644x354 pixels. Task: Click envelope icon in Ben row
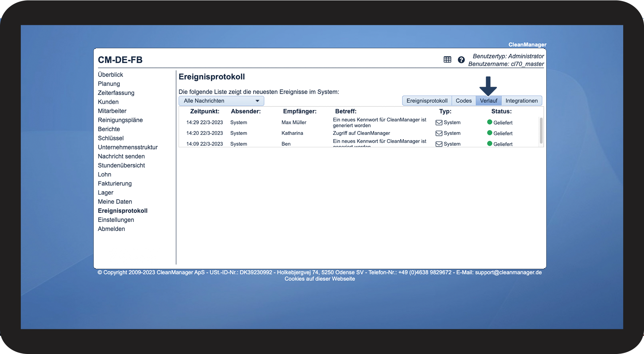click(439, 144)
